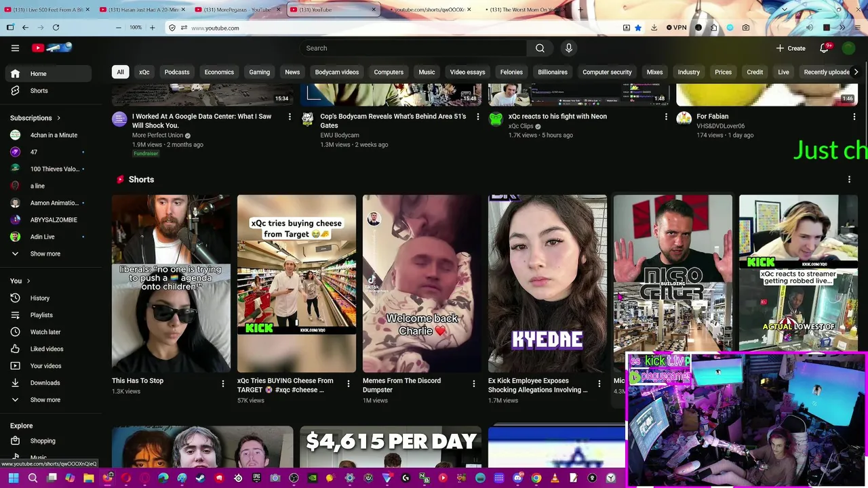Image resolution: width=868 pixels, height=488 pixels.
Task: Click the search magnifier button
Action: pos(540,48)
